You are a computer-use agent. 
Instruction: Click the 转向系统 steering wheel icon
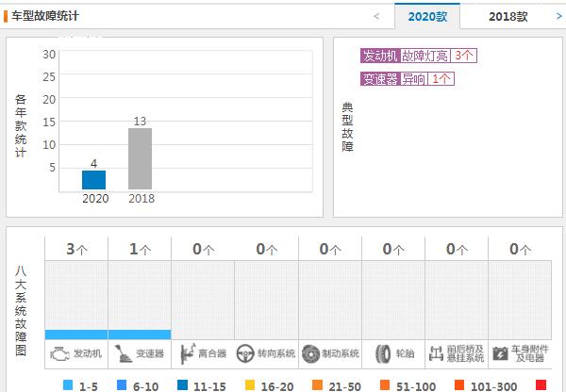pos(245,353)
